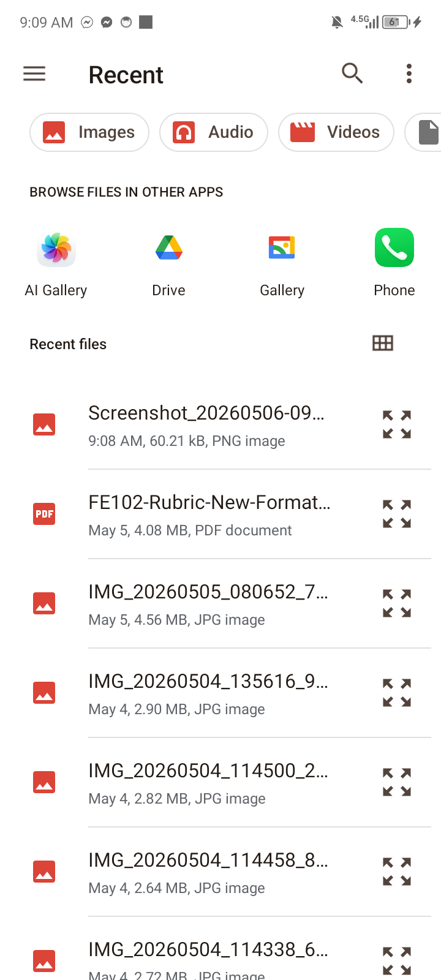The height and width of the screenshot is (980, 441).
Task: Open IMG_20260504_135616_9 file name
Action: coord(208,681)
